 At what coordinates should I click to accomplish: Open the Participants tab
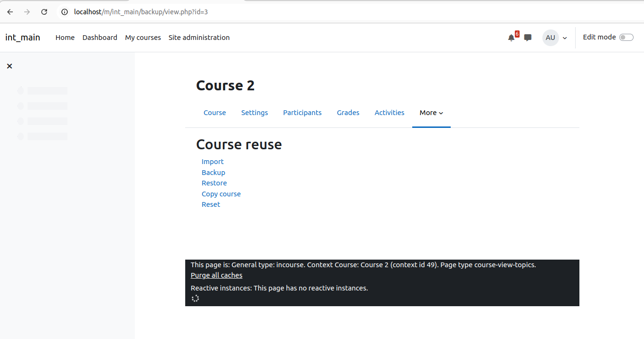(303, 113)
